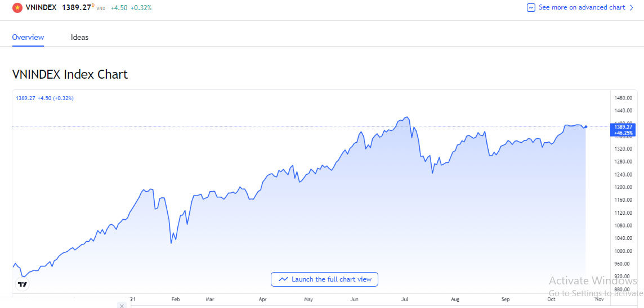Click the last data point dot on the line
The height and width of the screenshot is (308, 644).
click(x=586, y=126)
